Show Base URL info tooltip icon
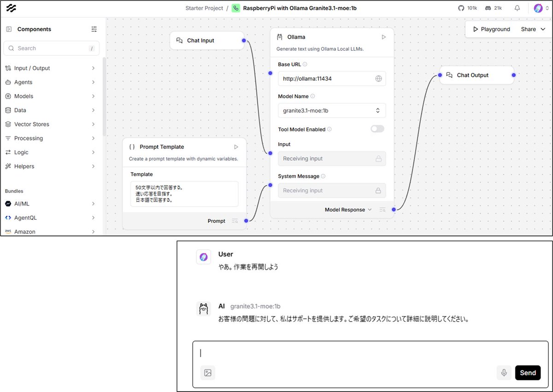 (305, 64)
